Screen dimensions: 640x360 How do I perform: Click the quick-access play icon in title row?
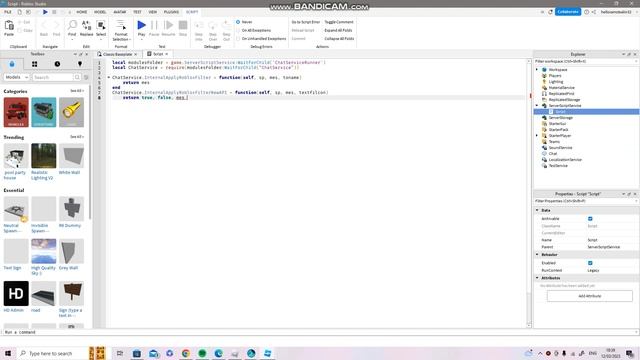pyautogui.click(x=45, y=12)
